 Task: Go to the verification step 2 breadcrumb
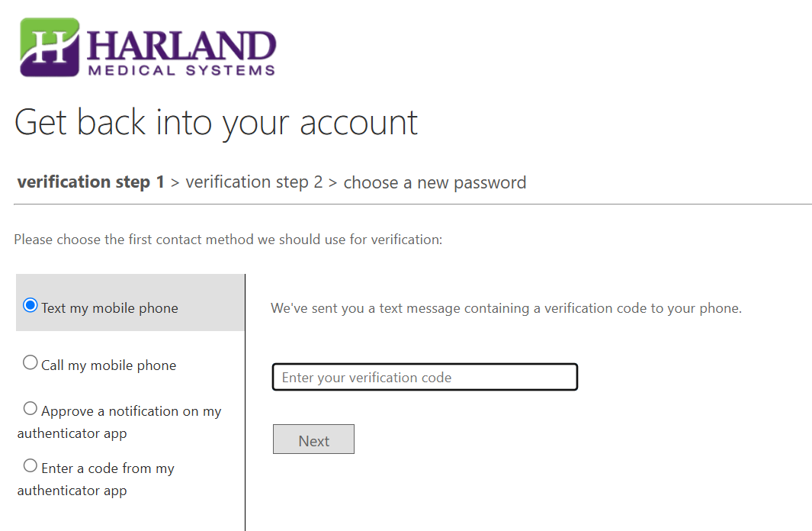pyautogui.click(x=254, y=182)
